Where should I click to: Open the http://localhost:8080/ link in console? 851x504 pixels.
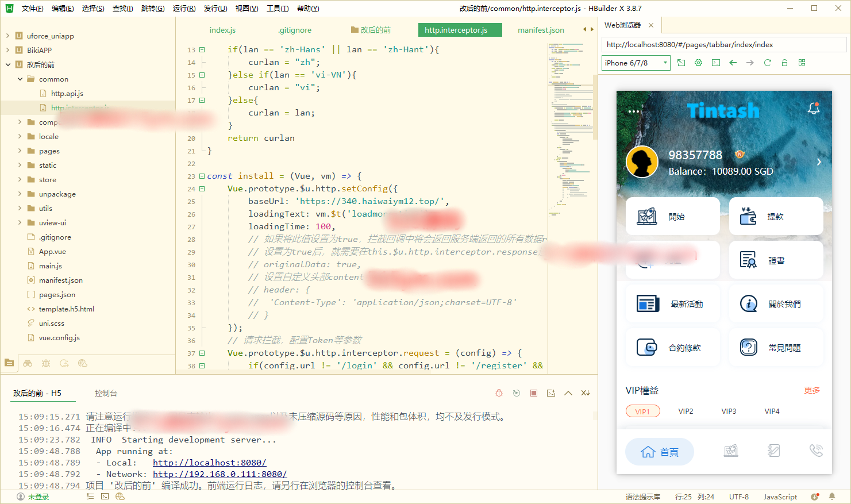[x=209, y=463]
